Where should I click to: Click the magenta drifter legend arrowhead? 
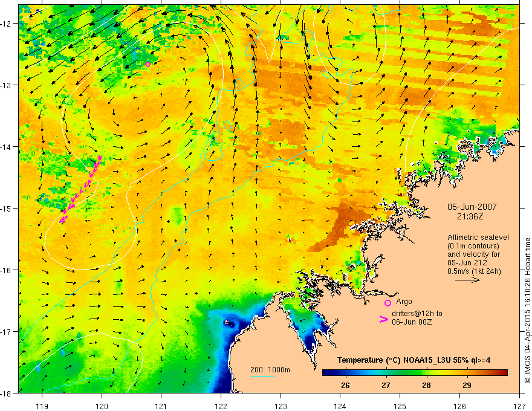[383, 319]
